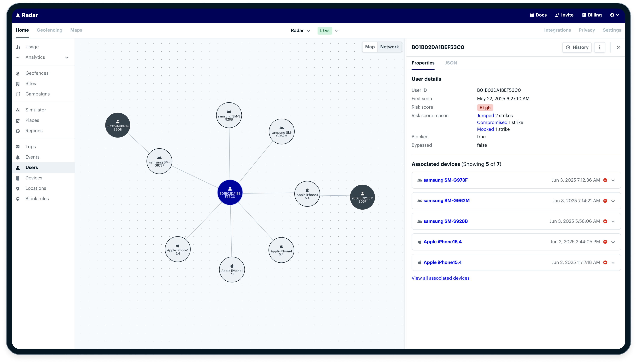Click the Invite button
The width and height of the screenshot is (637, 364).
(x=564, y=15)
